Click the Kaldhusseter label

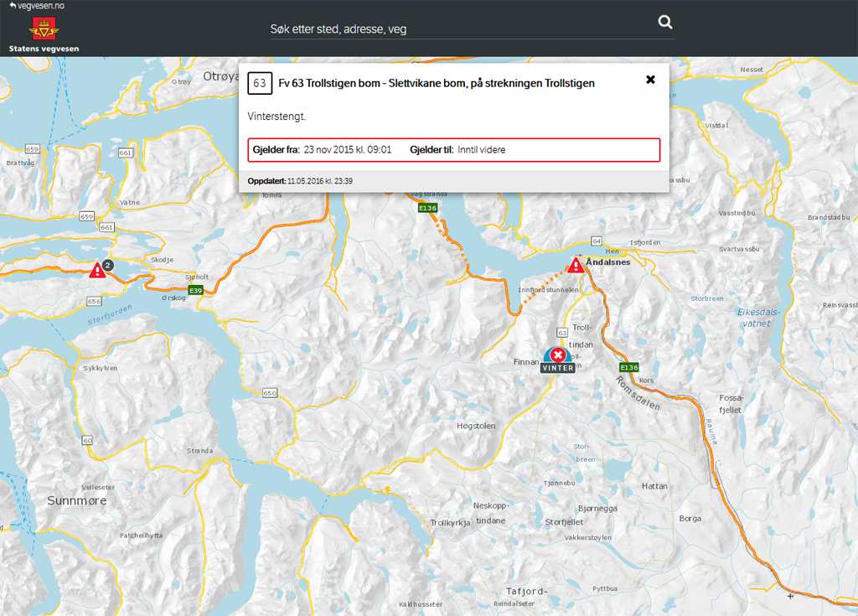coord(421,604)
